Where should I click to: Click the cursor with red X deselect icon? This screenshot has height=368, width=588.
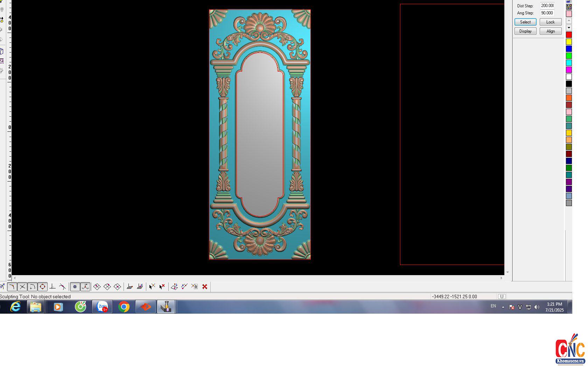[x=162, y=287]
